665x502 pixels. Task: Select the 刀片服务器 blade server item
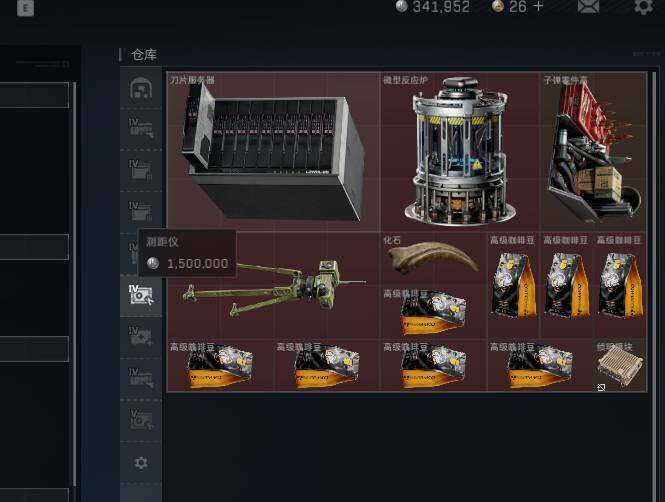click(274, 152)
